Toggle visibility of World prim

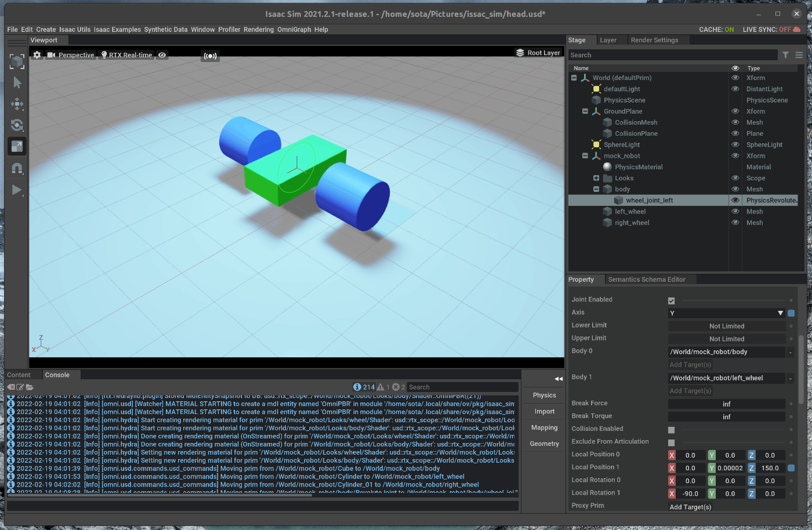(x=735, y=78)
